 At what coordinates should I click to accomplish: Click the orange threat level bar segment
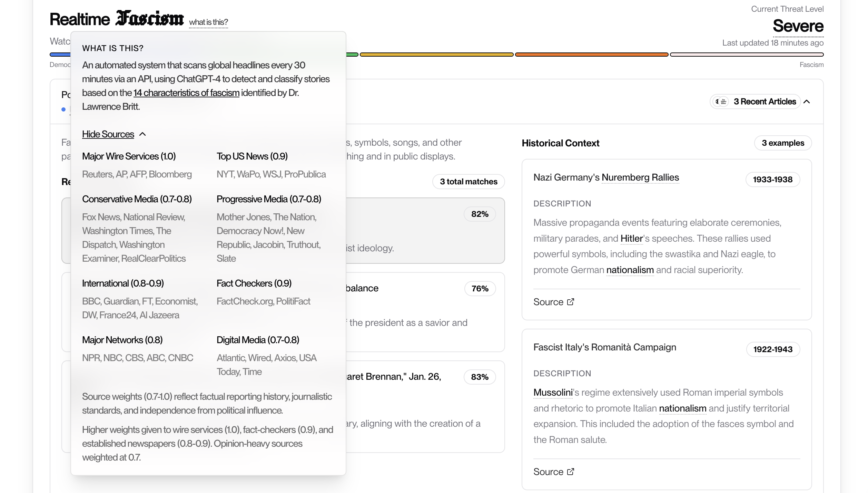(591, 55)
